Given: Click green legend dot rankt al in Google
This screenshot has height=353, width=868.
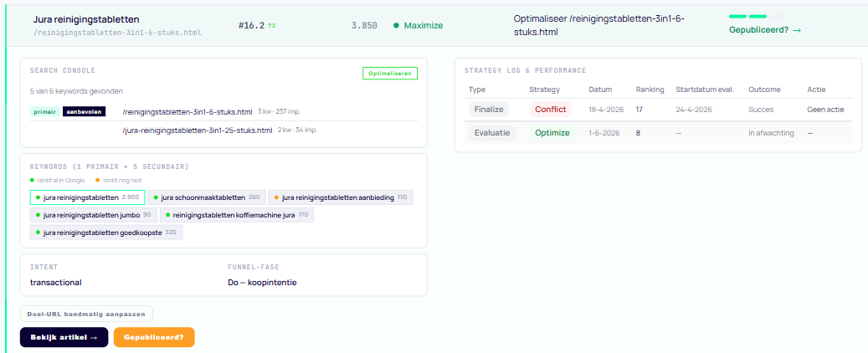Looking at the screenshot, I should (x=33, y=181).
